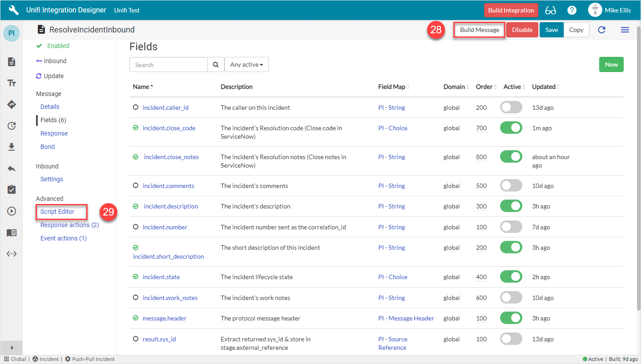
Task: Turn on incident.comments active toggle
Action: (x=511, y=186)
